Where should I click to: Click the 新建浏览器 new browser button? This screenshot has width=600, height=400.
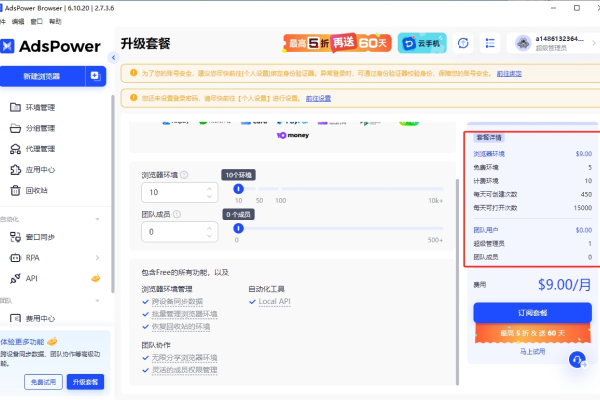(x=42, y=76)
